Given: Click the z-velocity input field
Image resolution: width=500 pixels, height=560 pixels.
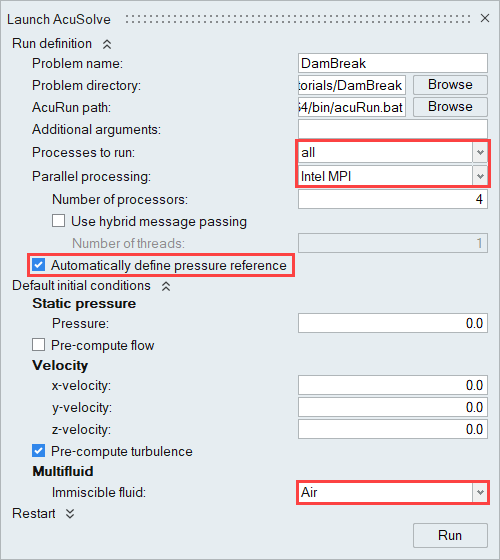Looking at the screenshot, I should coord(392,429).
